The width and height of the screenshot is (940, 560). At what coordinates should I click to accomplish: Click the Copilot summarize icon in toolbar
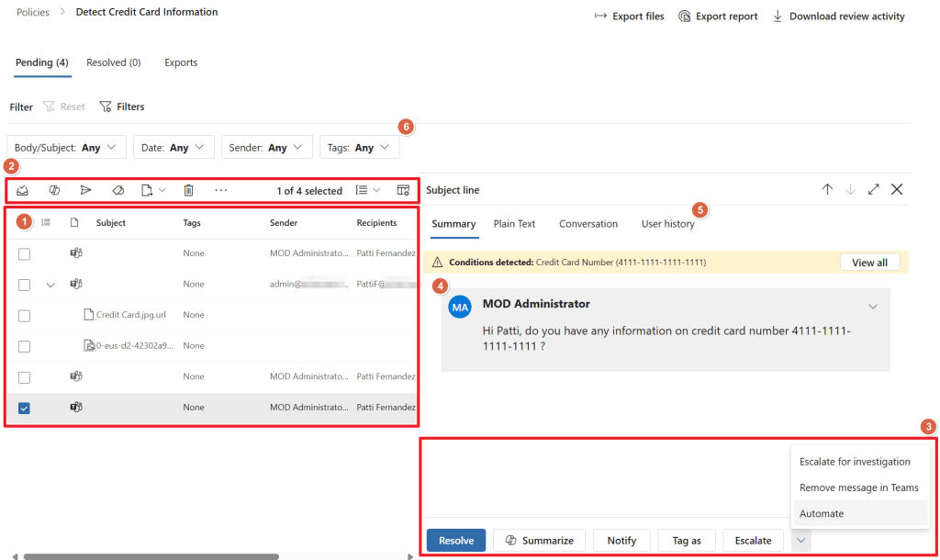point(54,190)
